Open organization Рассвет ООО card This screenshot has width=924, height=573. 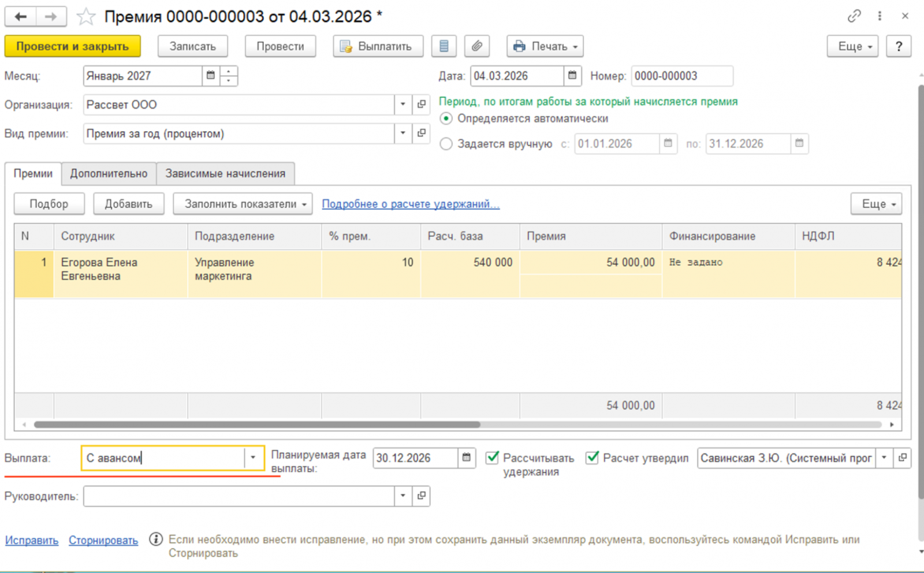(x=422, y=105)
